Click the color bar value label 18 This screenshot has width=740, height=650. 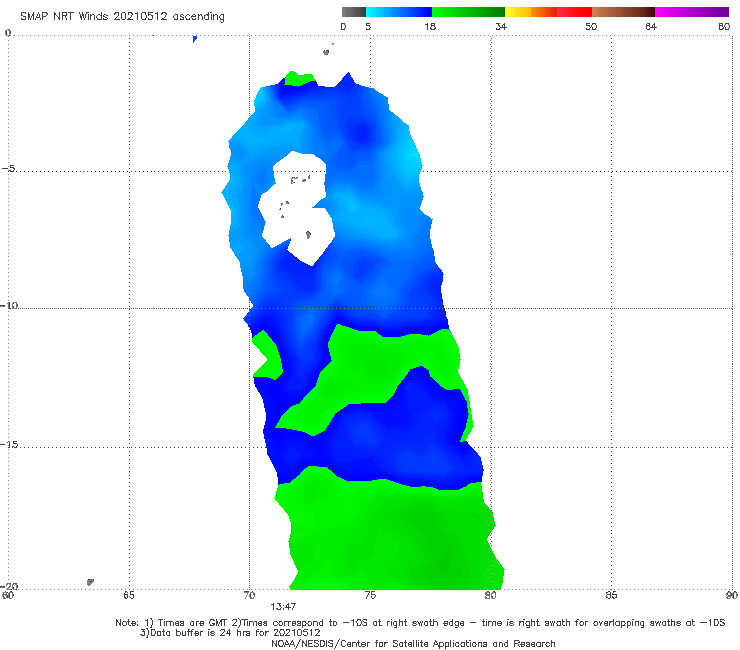[x=430, y=26]
